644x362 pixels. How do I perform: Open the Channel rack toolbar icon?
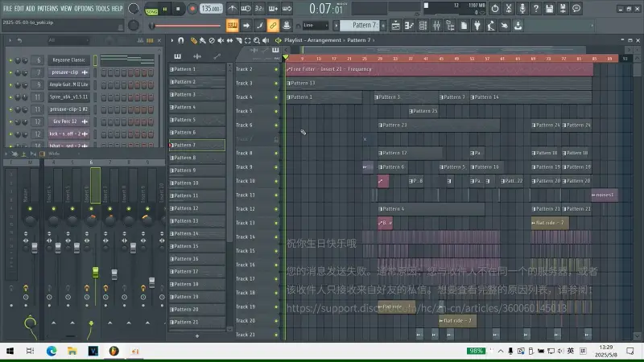click(x=423, y=26)
